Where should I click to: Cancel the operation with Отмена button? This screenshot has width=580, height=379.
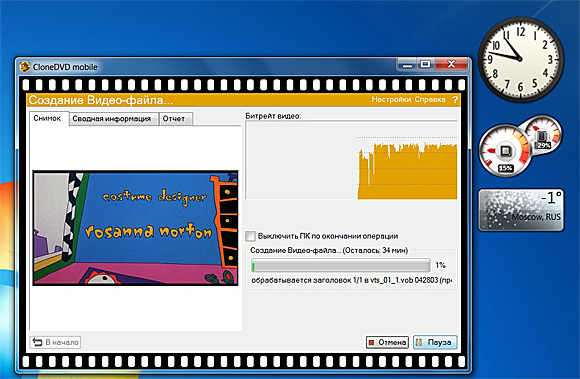tap(387, 342)
